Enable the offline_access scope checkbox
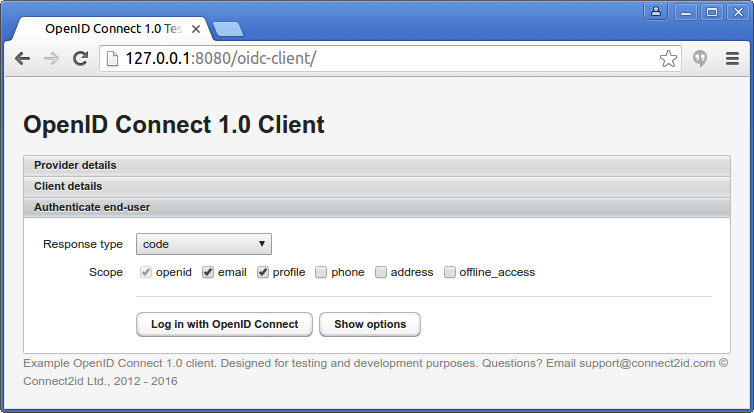Image resolution: width=754 pixels, height=413 pixels. point(450,272)
